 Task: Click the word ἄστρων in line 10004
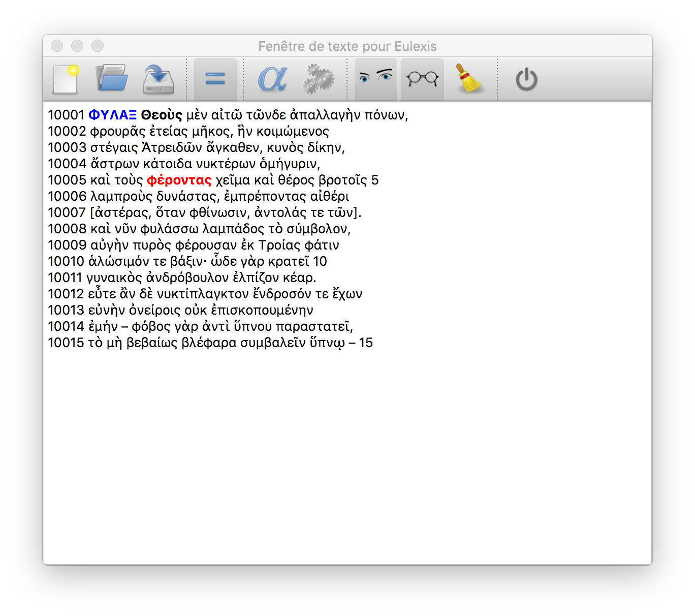[x=115, y=164]
